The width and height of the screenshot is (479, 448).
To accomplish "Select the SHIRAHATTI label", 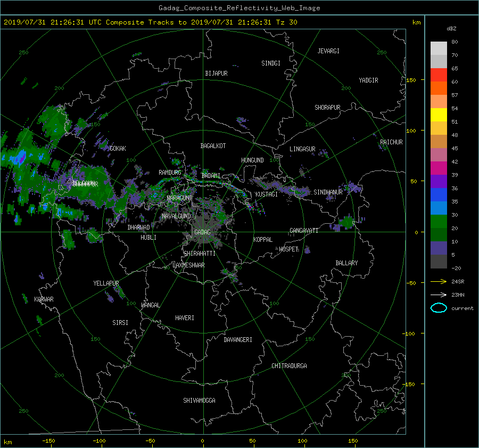I will click(200, 254).
